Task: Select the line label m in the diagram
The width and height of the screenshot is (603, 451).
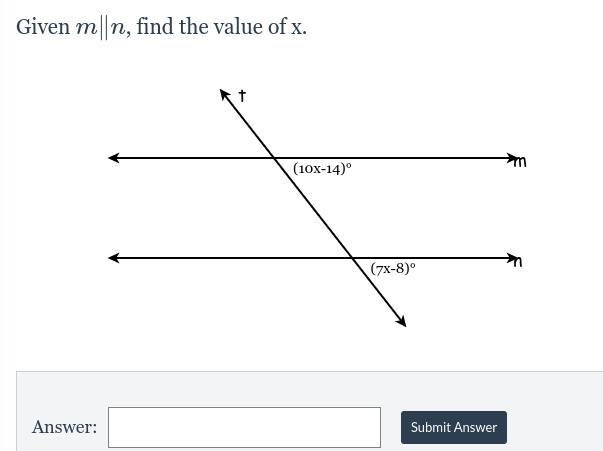Action: (x=520, y=162)
